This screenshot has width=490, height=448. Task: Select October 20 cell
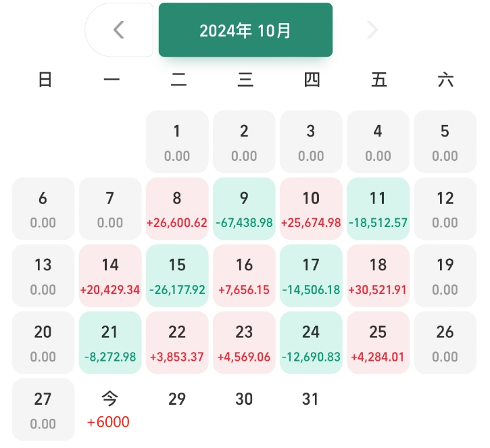pos(43,343)
